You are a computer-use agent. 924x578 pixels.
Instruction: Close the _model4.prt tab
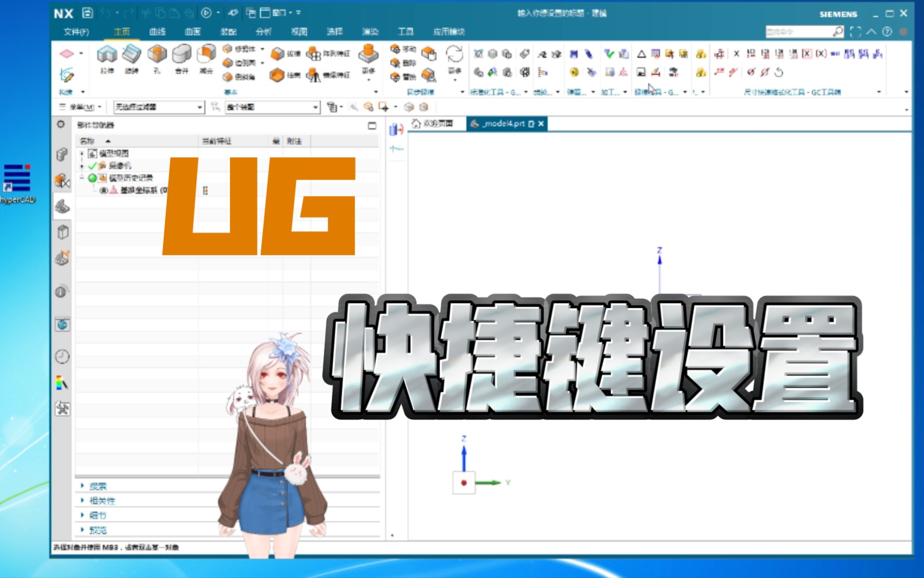point(541,124)
